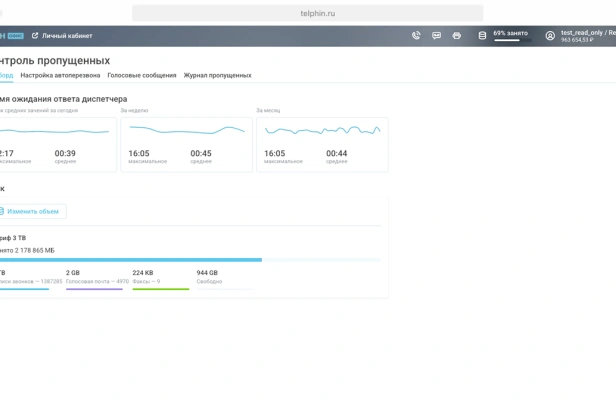Click the 69% занято storage indicator
Viewport: 616px width, 405px height.
pyautogui.click(x=511, y=35)
